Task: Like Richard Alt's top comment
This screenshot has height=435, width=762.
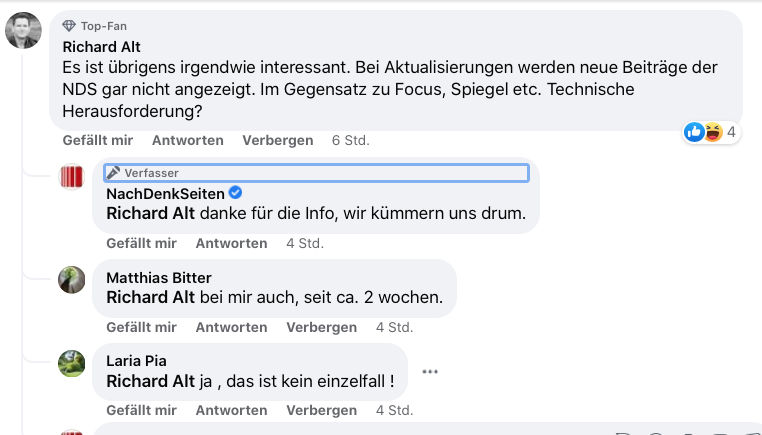Action: click(x=98, y=140)
